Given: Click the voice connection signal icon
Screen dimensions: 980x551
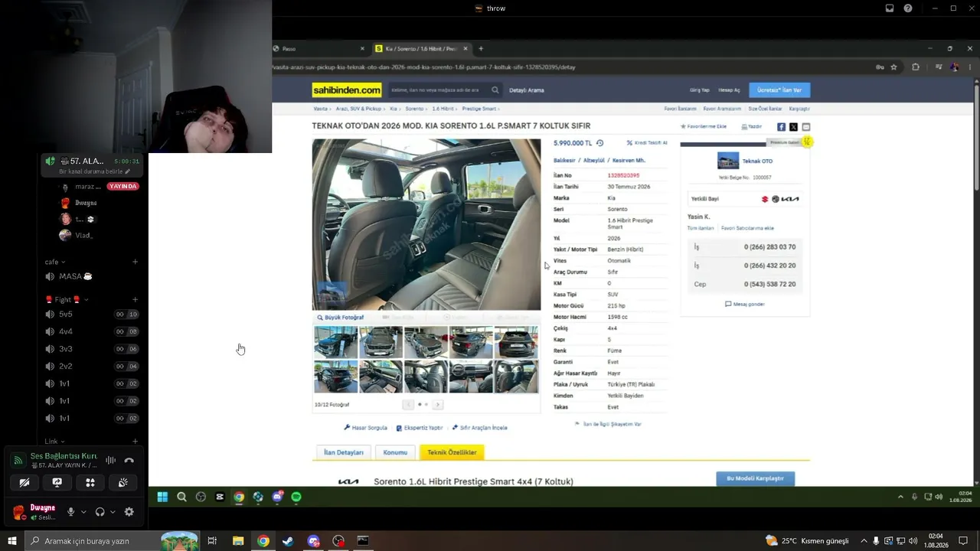Looking at the screenshot, I should tap(18, 460).
